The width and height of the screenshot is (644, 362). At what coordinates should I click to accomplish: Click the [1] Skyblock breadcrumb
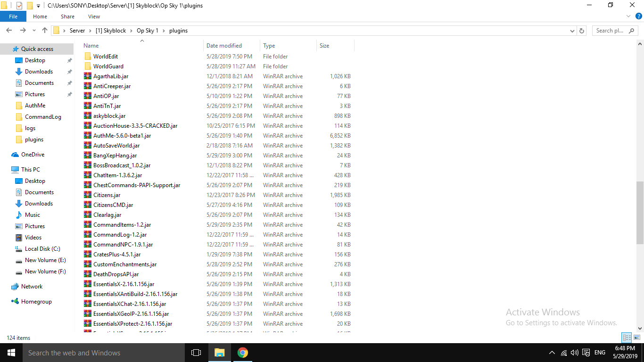pos(111,31)
